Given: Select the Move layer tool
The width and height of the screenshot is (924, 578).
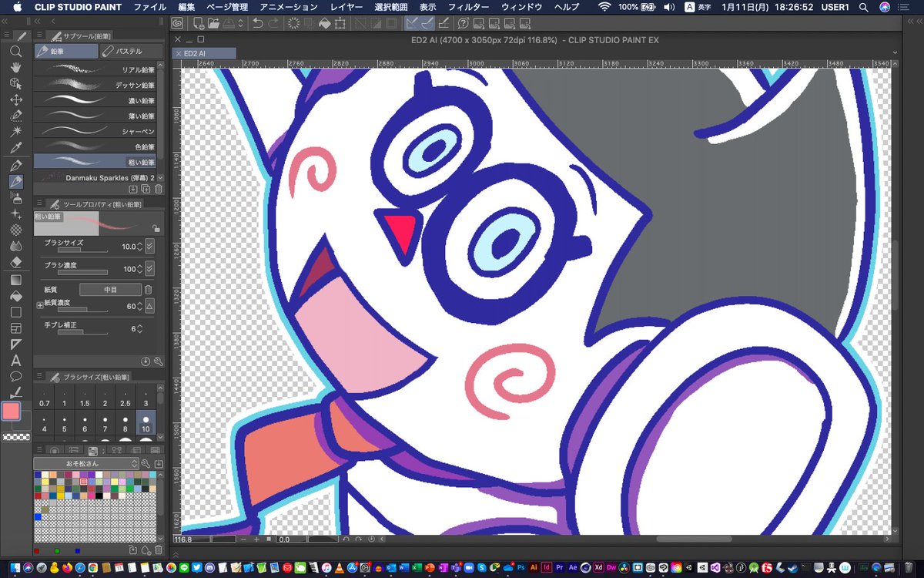Looking at the screenshot, I should (15, 99).
